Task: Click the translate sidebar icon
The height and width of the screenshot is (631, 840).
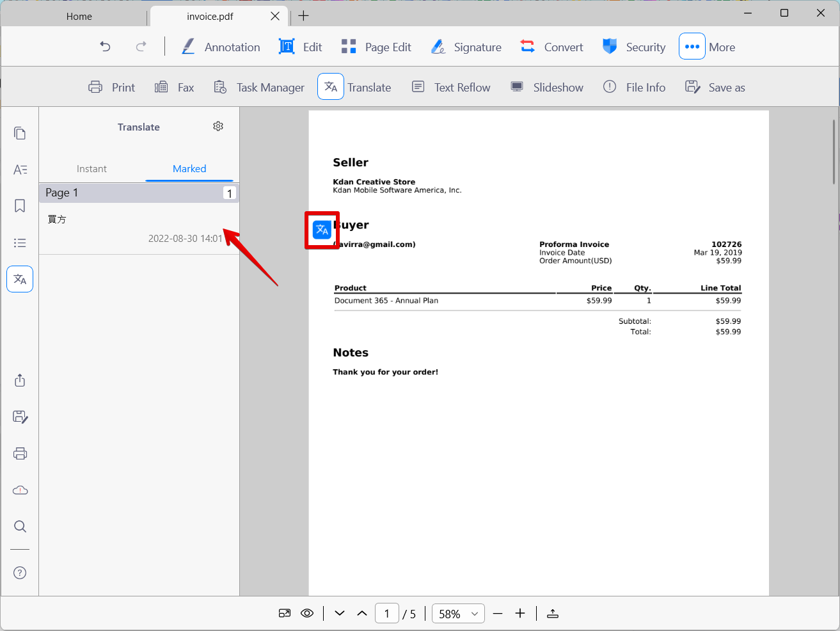Action: (20, 279)
